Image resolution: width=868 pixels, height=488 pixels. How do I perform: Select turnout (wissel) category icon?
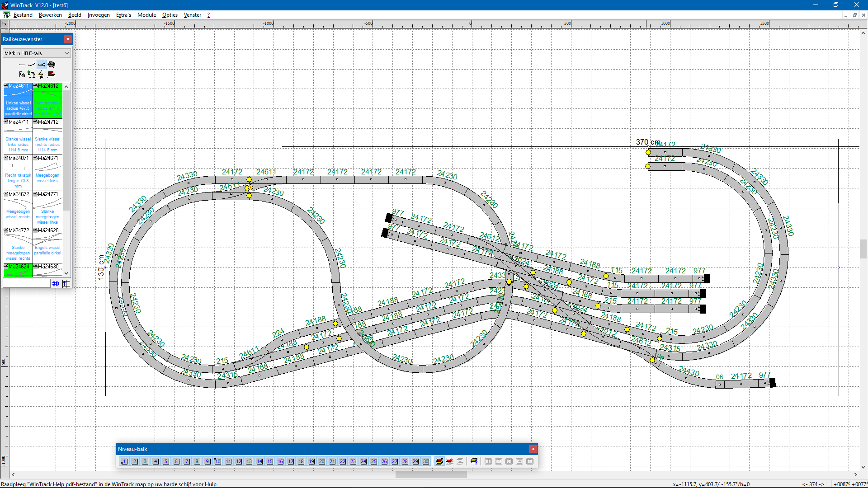click(x=42, y=65)
